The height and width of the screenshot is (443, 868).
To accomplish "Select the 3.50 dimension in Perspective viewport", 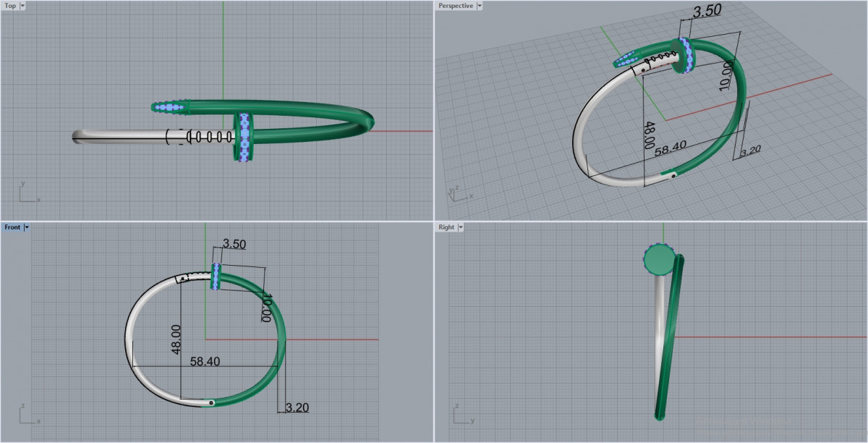I will point(707,12).
